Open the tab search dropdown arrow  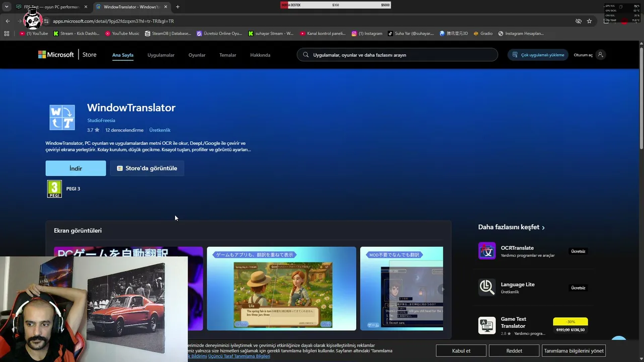6,7
